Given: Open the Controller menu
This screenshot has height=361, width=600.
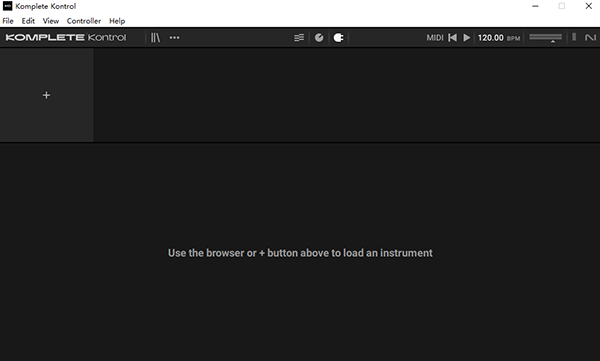Looking at the screenshot, I should click(x=84, y=21).
